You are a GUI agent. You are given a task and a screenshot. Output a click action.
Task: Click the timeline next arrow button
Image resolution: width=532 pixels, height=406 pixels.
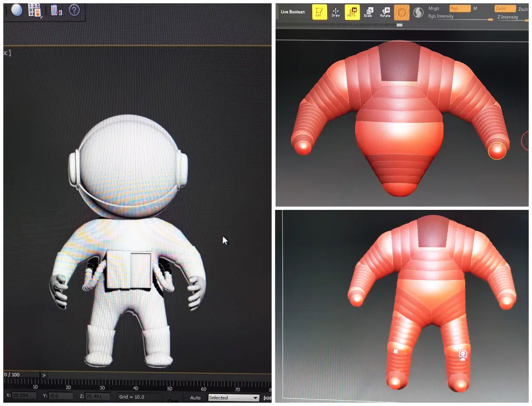click(x=43, y=375)
